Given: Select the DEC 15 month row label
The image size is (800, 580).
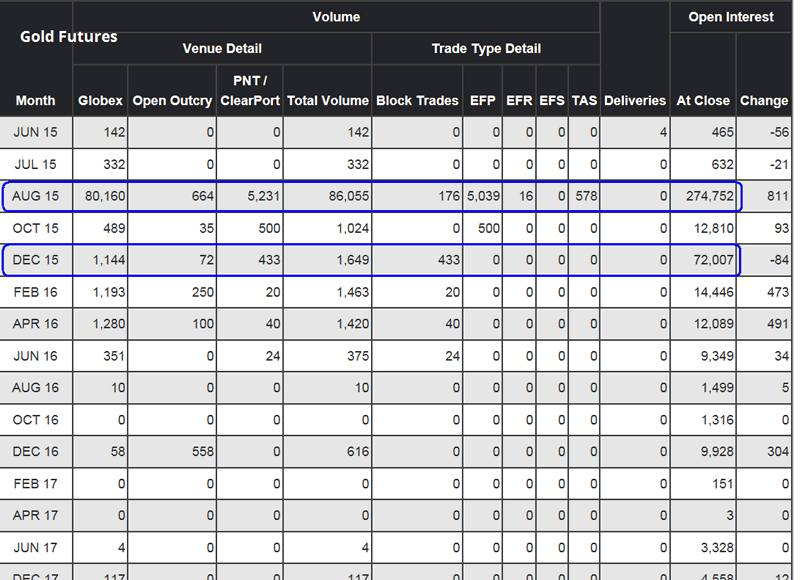Looking at the screenshot, I should [36, 261].
